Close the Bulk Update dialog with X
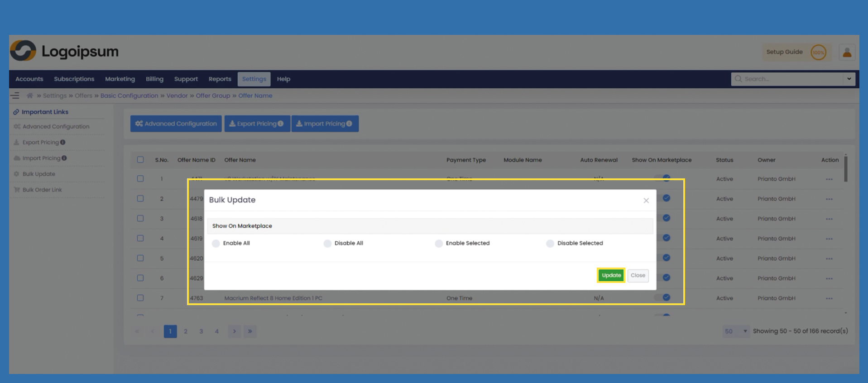This screenshot has height=383, width=868. coord(646,201)
